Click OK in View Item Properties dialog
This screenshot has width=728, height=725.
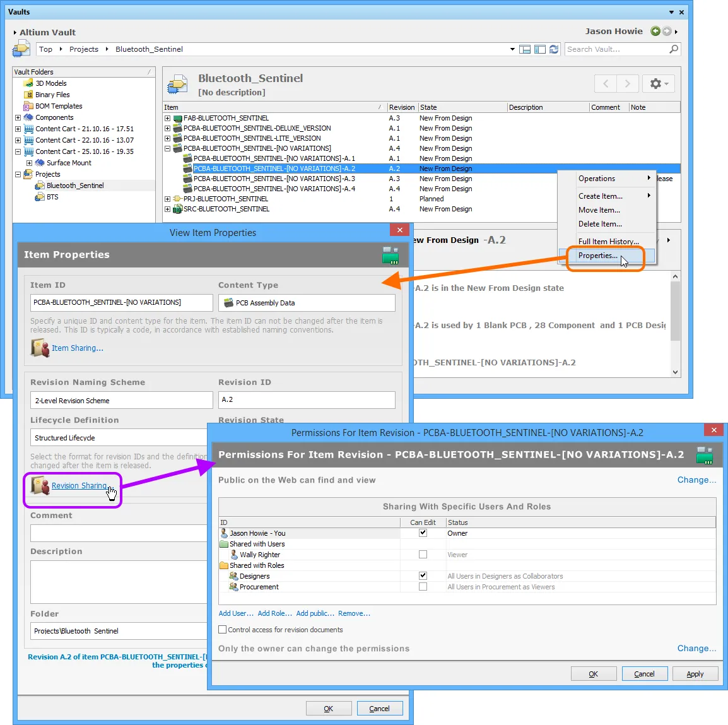point(328,709)
